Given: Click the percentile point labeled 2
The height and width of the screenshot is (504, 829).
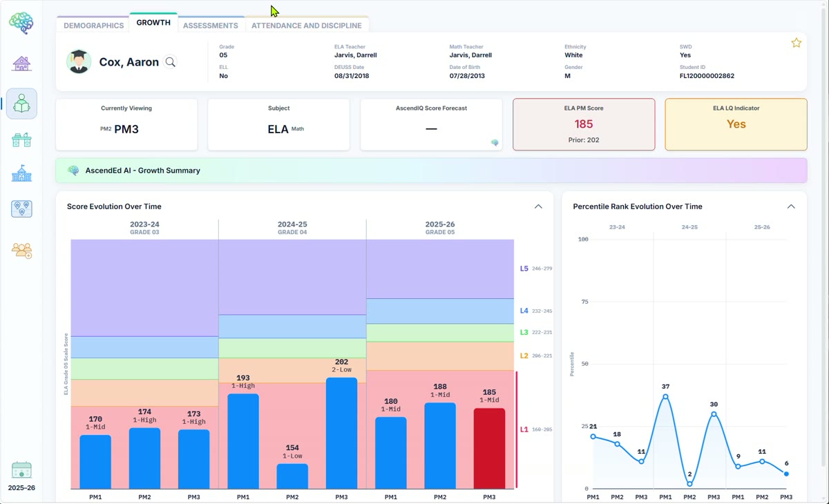Looking at the screenshot, I should (x=689, y=484).
